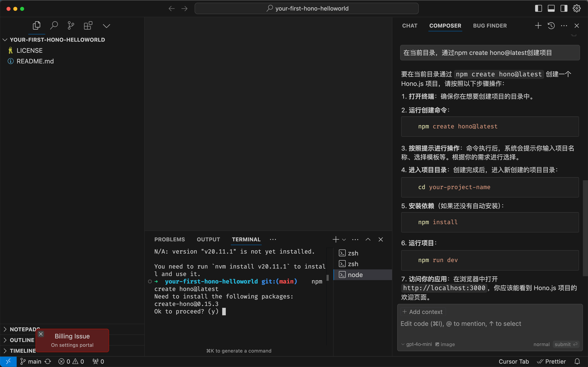Image resolution: width=588 pixels, height=367 pixels.
Task: Show additional views chevron in activity bar
Action: (x=107, y=26)
